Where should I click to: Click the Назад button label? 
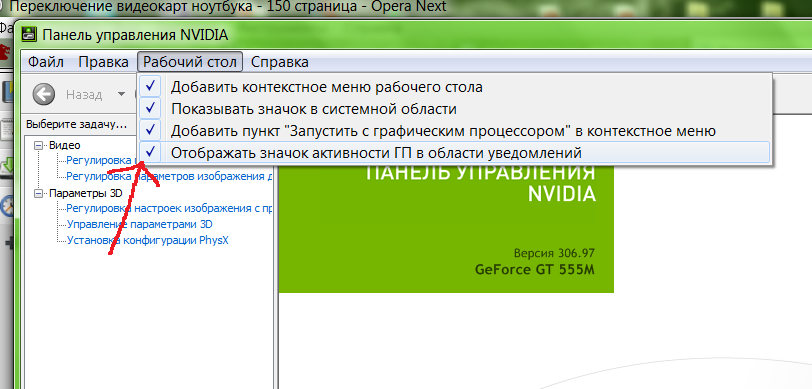(x=84, y=95)
